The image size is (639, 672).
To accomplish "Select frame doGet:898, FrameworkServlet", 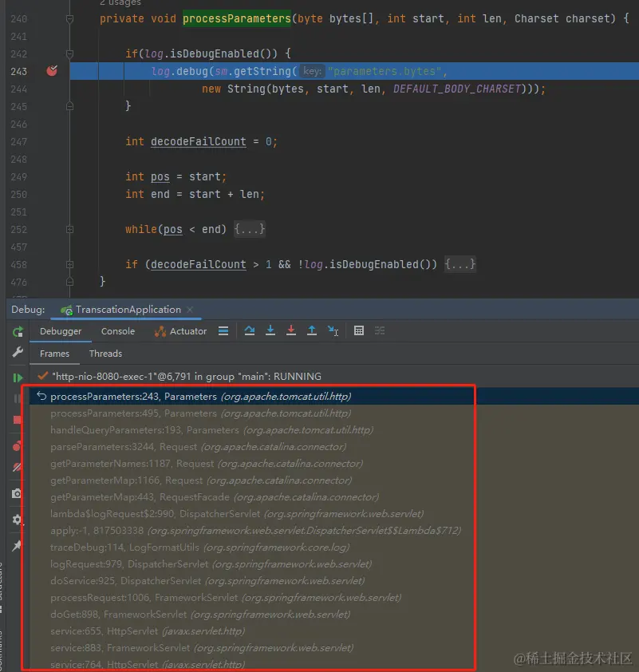I will [334, 614].
